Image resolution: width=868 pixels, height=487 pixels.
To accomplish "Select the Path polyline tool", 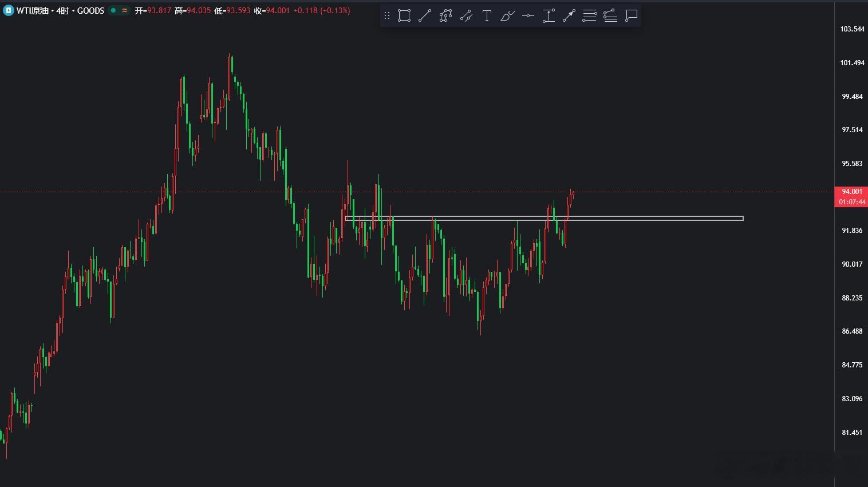I will pos(445,16).
